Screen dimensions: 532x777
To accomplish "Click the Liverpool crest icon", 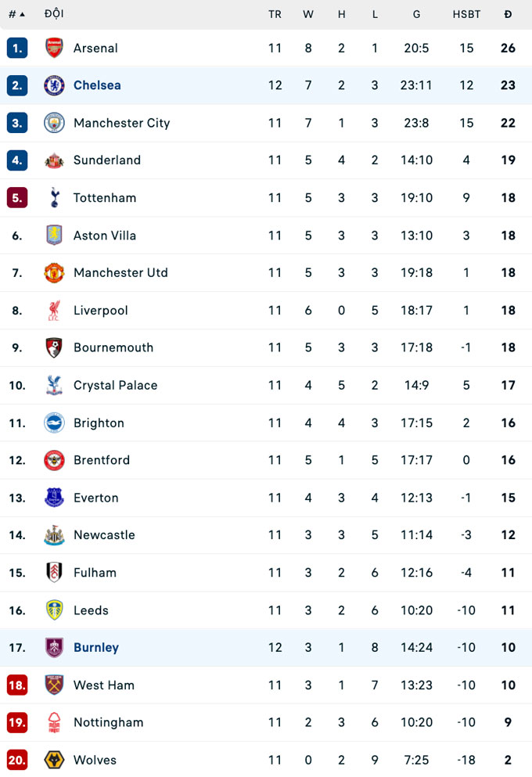I will point(54,311).
